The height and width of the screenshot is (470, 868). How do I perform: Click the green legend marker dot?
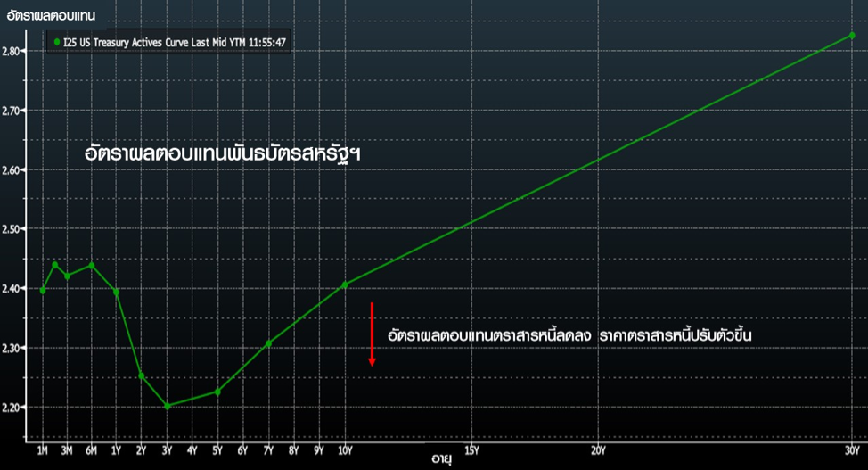coord(58,42)
